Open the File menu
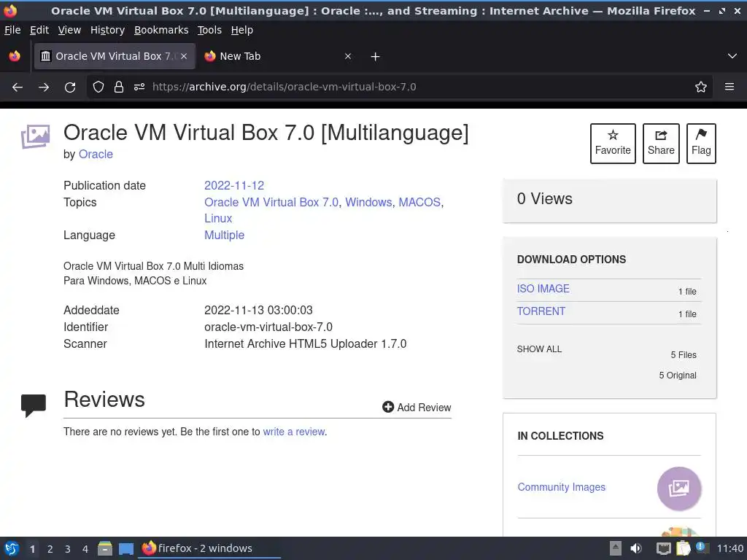Viewport: 747px width, 560px height. 12,30
